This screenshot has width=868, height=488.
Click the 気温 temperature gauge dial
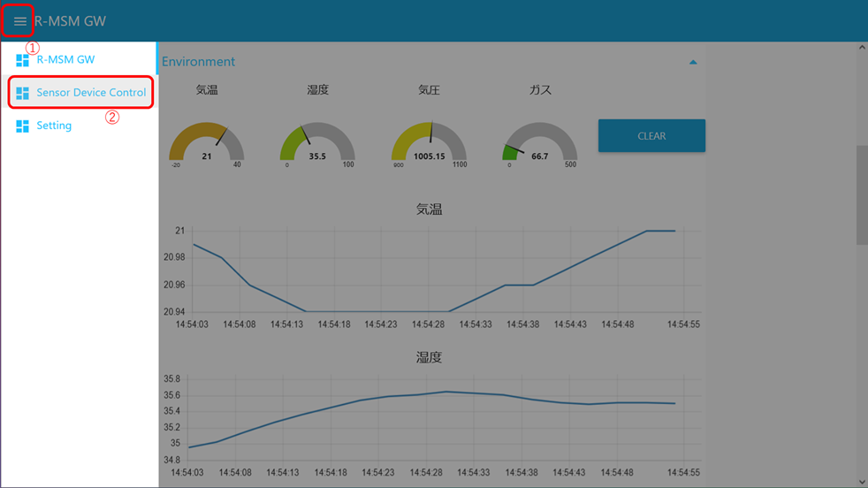click(206, 142)
